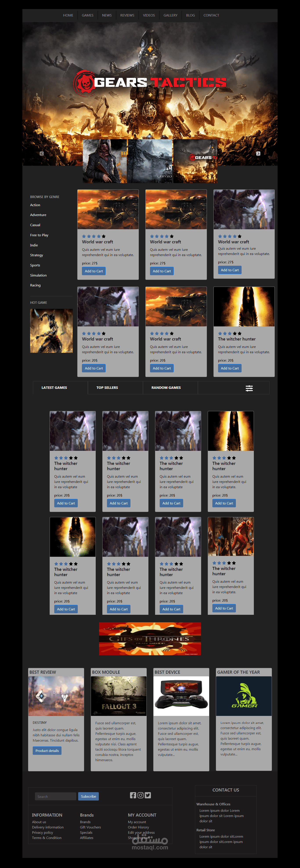Browse the Casual genre
The height and width of the screenshot is (868, 300).
(35, 225)
